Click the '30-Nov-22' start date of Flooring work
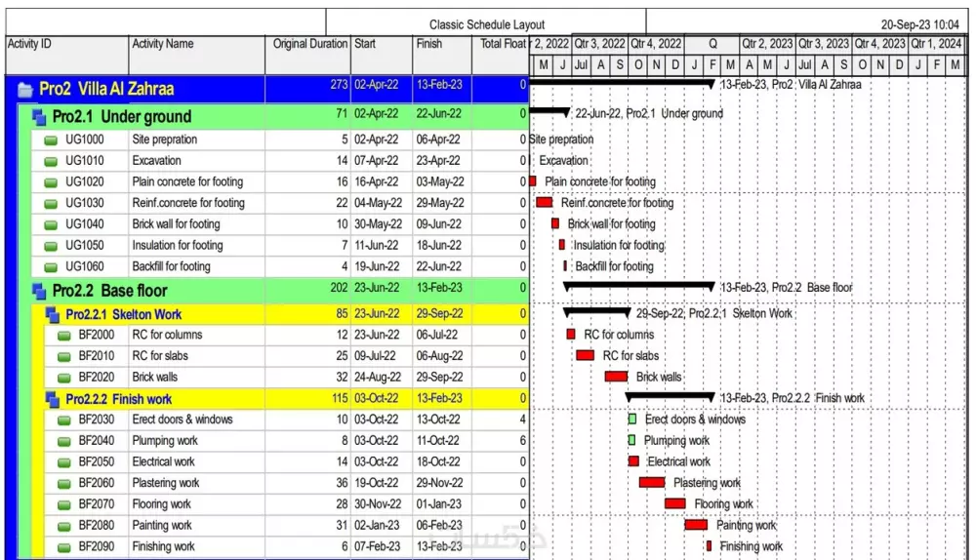976x560 pixels. click(378, 504)
